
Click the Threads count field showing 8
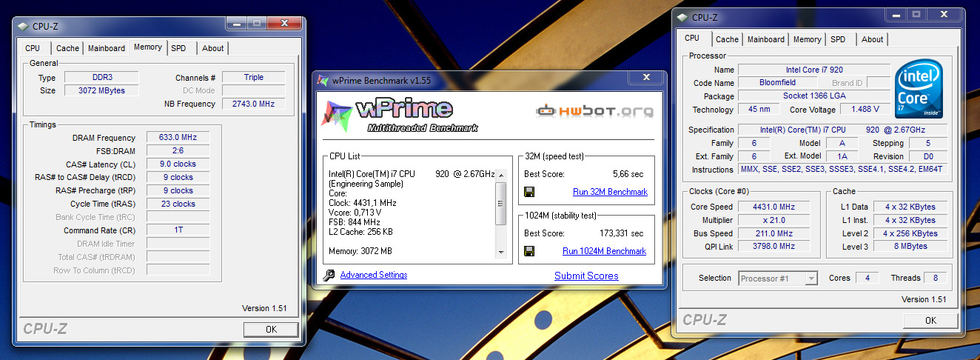[936, 278]
